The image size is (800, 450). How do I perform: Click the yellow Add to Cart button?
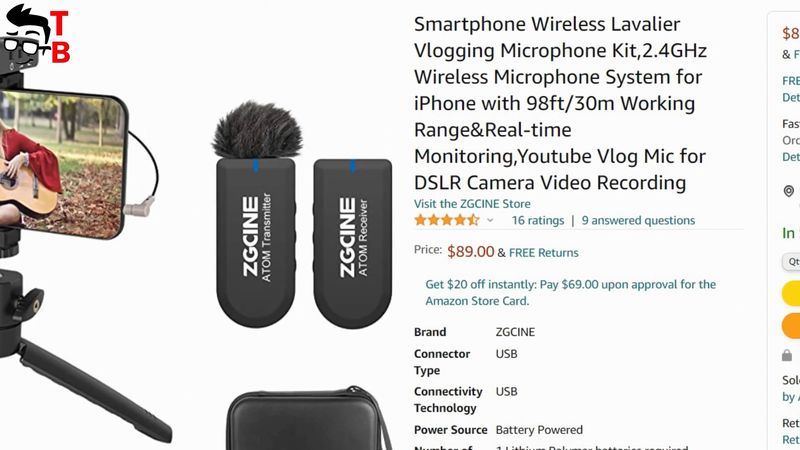tap(791, 293)
